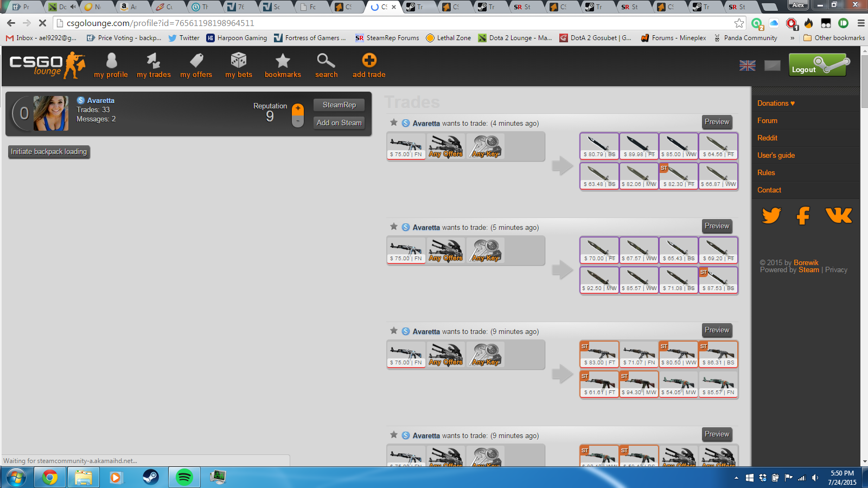Image resolution: width=868 pixels, height=488 pixels.
Task: Click the SteamRep button
Action: click(x=339, y=105)
